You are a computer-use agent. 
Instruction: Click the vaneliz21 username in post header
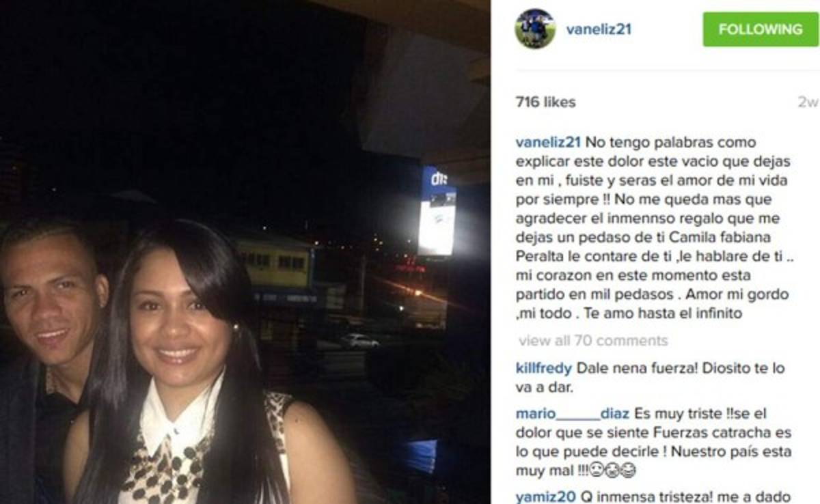(599, 30)
